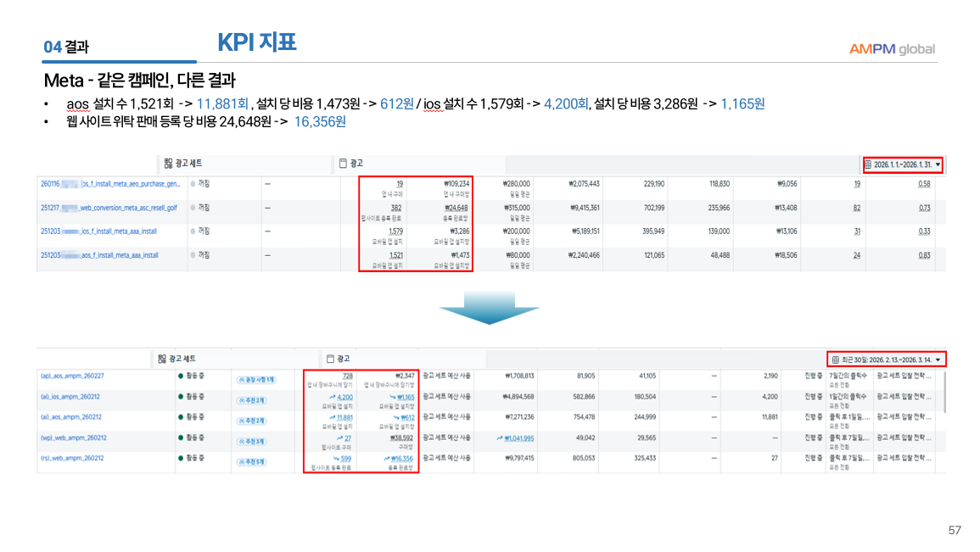Toggle the 꺼짐 status of the web_conversion golf campaign
Viewport: 980px width, 552px height.
(193, 208)
